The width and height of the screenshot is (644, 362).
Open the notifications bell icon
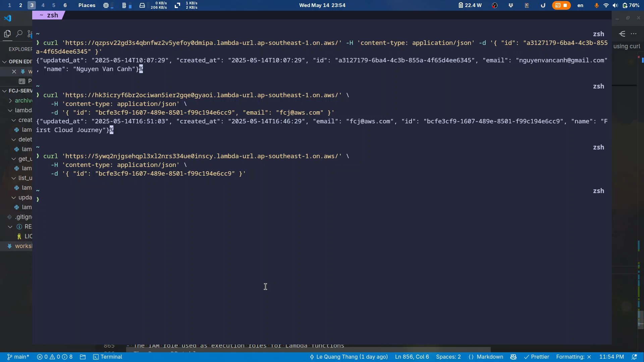(634, 357)
